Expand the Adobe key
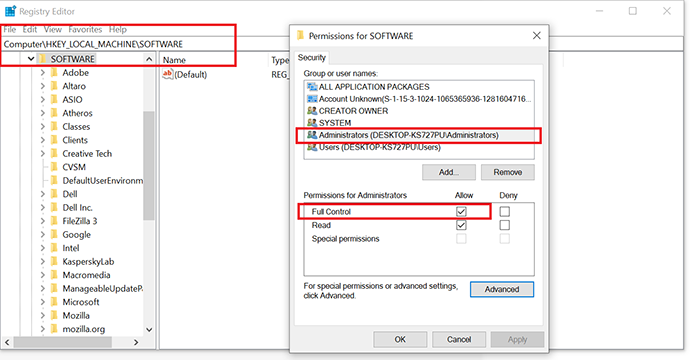 pos(42,72)
